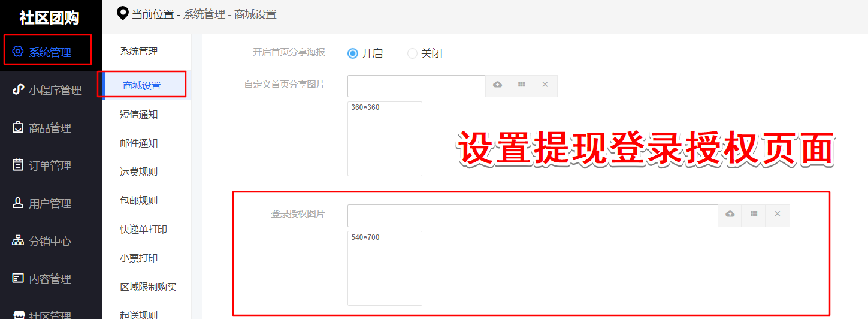Click the 登录授权图片 field label
This screenshot has height=319, width=868.
point(298,213)
